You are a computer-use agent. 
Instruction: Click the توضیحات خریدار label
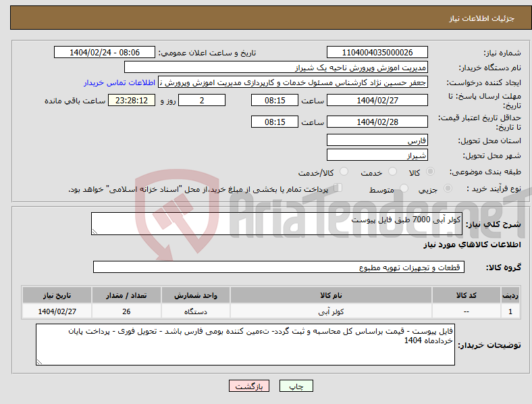[489, 345]
